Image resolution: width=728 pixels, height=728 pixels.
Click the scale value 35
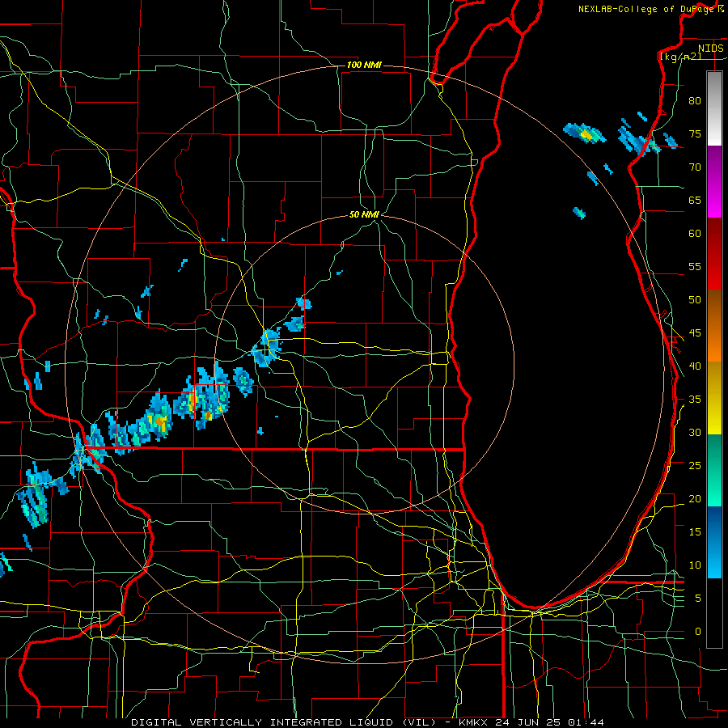(695, 400)
